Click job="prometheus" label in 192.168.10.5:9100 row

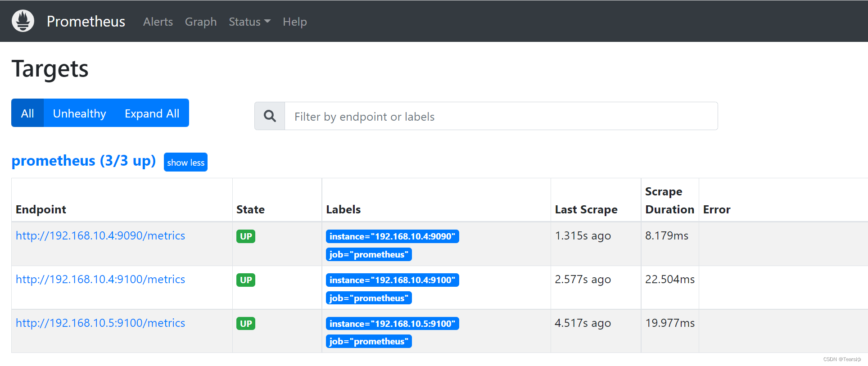click(369, 341)
